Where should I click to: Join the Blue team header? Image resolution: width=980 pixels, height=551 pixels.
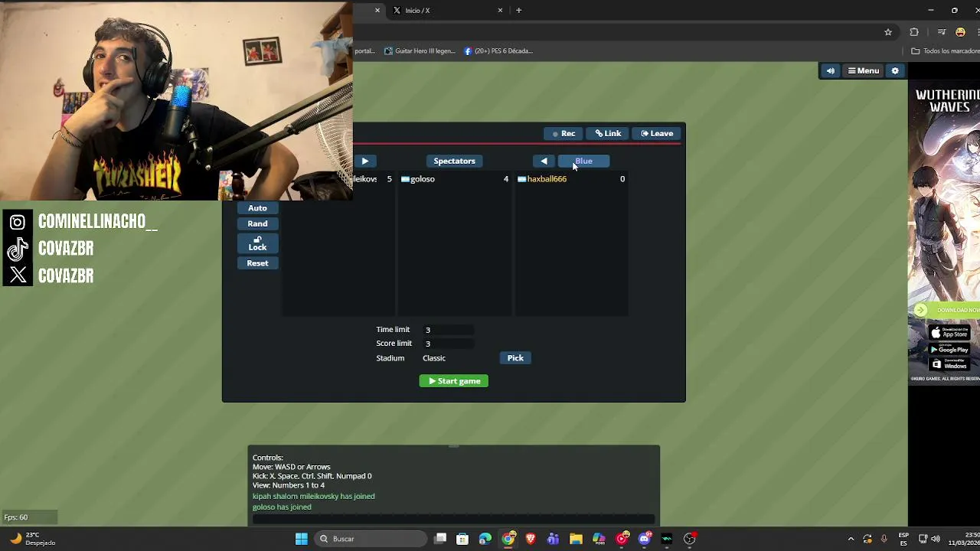pyautogui.click(x=583, y=161)
